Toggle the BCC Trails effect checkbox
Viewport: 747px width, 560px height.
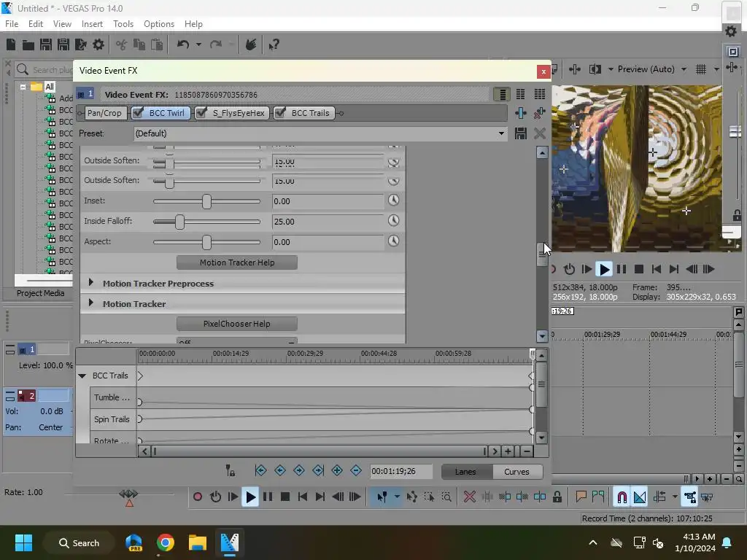[x=281, y=113]
